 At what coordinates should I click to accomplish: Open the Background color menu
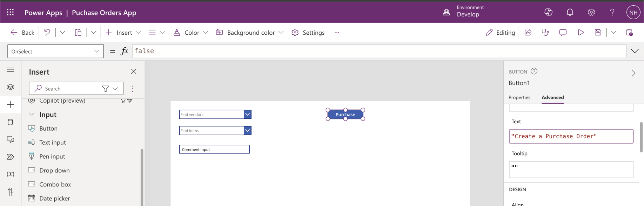(x=250, y=33)
